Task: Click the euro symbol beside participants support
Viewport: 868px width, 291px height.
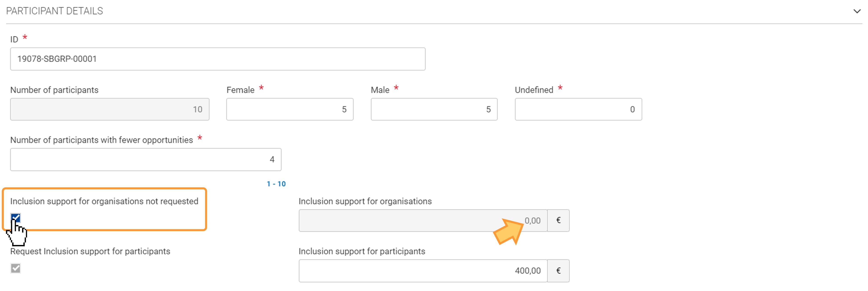Action: coord(558,271)
